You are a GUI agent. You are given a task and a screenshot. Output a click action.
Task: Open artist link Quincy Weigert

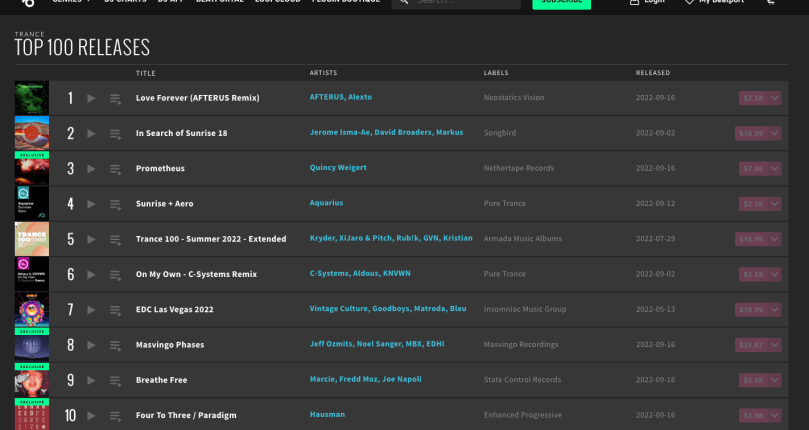338,168
